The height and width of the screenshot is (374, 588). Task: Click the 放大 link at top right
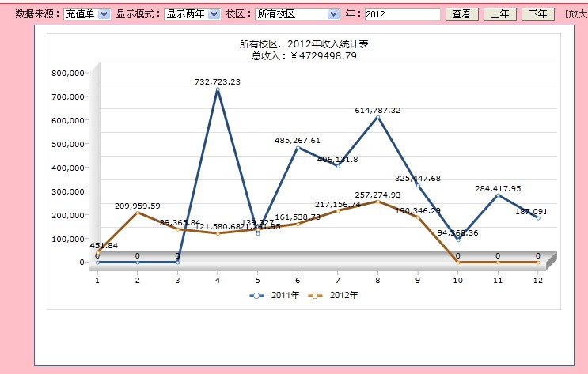click(576, 14)
